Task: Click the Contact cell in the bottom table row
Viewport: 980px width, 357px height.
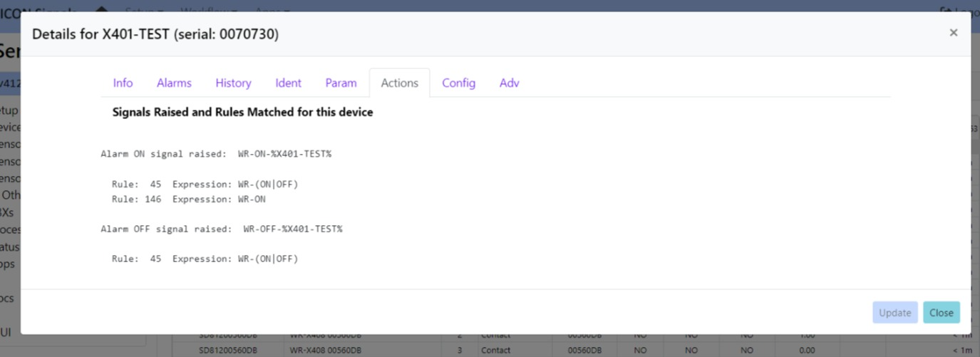Action: pos(496,350)
